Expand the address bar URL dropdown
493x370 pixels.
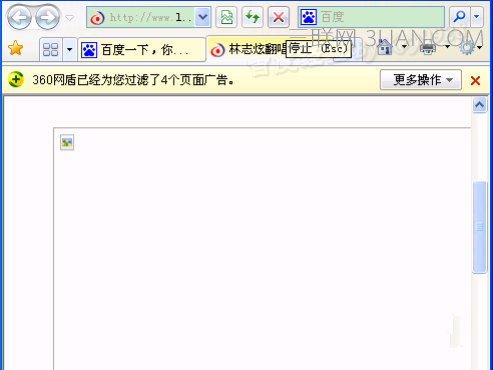pyautogui.click(x=203, y=17)
